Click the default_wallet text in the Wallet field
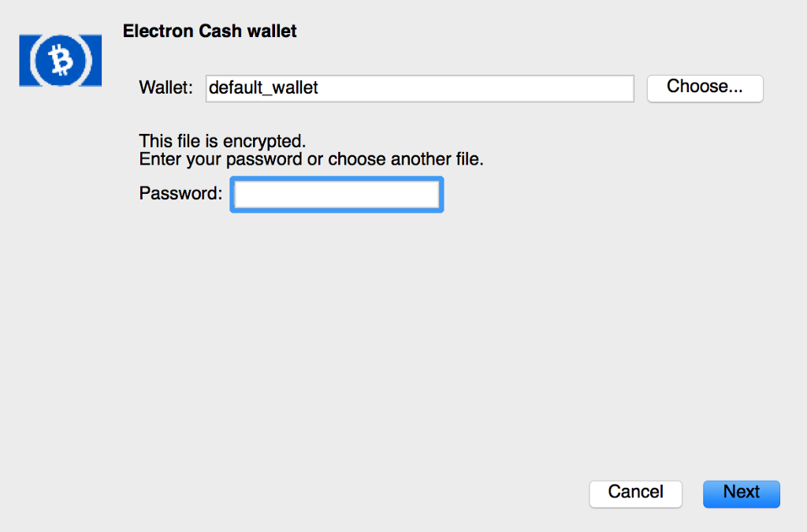This screenshot has width=807, height=532. (x=263, y=88)
